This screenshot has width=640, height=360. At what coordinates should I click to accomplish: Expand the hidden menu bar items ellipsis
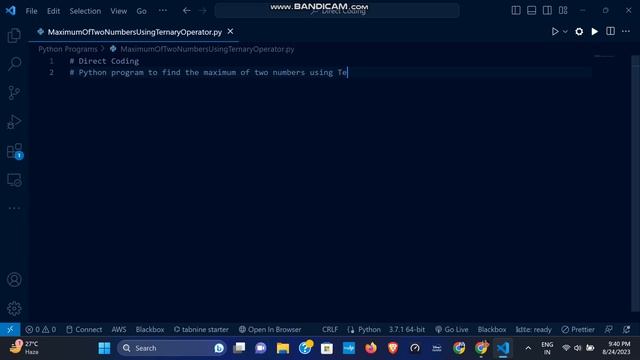point(162,11)
